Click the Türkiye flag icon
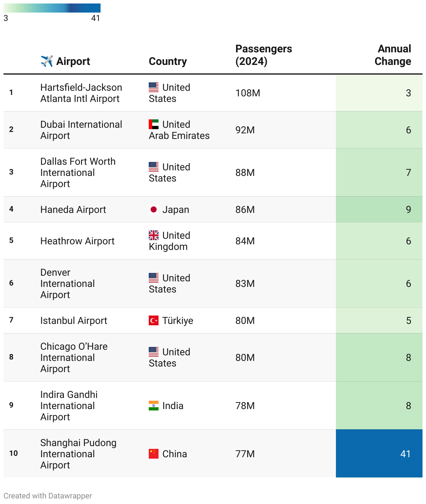 154,320
